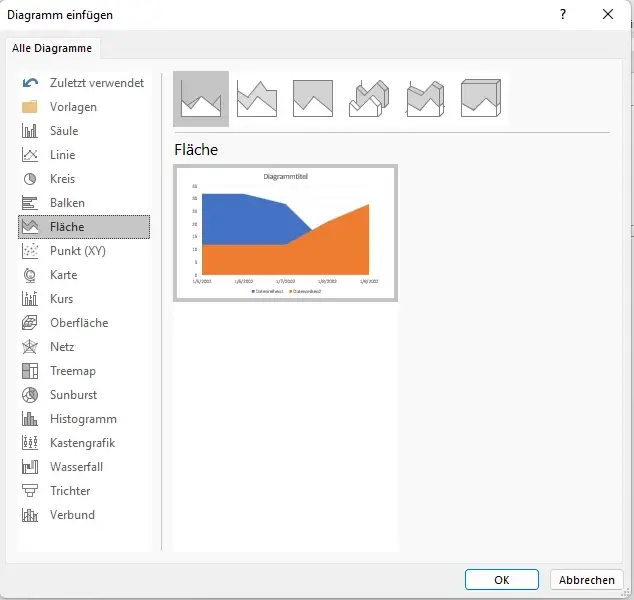Viewport: 634px width, 600px height.
Task: Select the Treemap chart category
Action: click(x=71, y=371)
